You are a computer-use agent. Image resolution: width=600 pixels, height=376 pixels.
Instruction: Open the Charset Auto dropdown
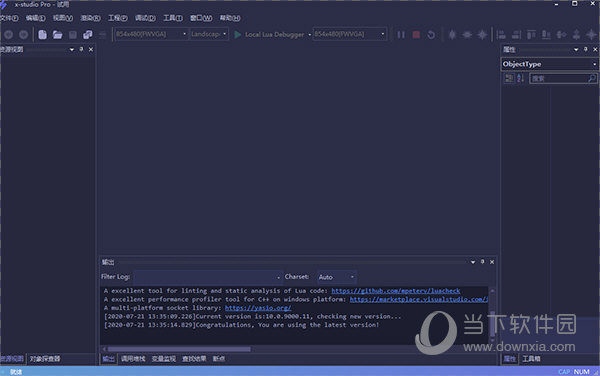pyautogui.click(x=336, y=277)
